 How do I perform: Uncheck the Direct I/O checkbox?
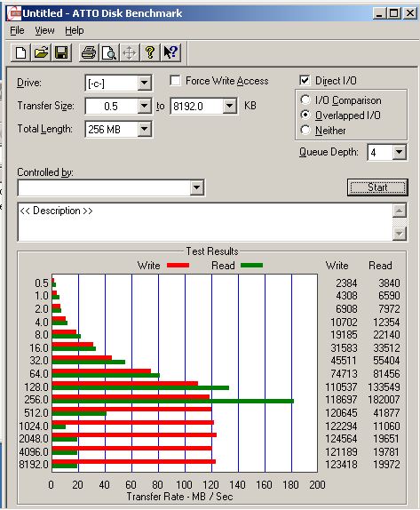coord(305,80)
